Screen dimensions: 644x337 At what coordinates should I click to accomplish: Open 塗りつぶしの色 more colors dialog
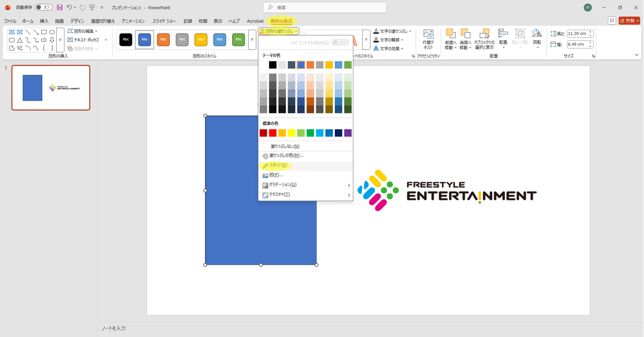point(286,156)
